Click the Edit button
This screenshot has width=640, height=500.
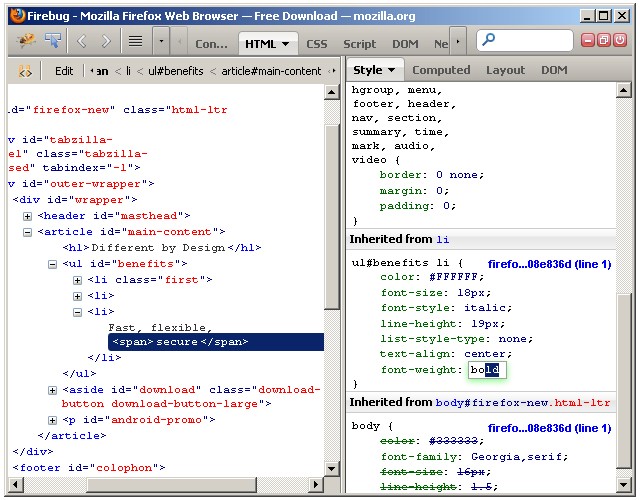(64, 71)
